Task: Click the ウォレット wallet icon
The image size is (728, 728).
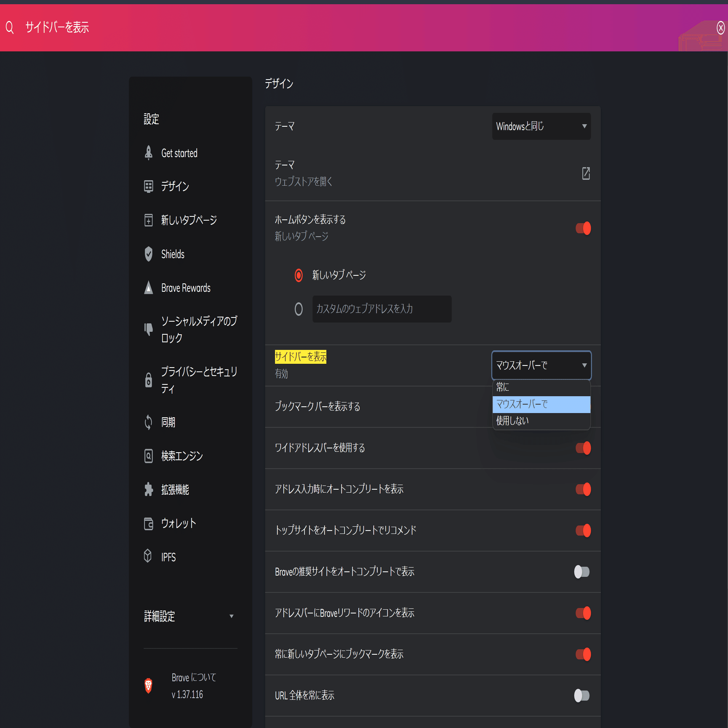Action: (149, 523)
